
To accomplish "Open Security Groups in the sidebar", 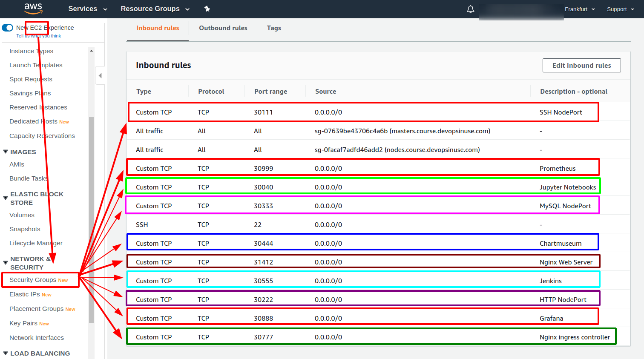I will [33, 280].
